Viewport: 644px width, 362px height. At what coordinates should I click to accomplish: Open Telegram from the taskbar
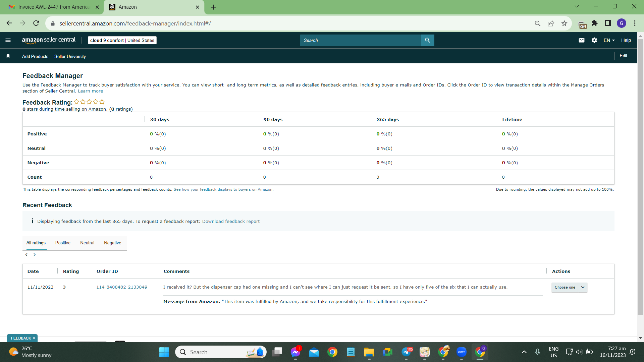pyautogui.click(x=406, y=352)
